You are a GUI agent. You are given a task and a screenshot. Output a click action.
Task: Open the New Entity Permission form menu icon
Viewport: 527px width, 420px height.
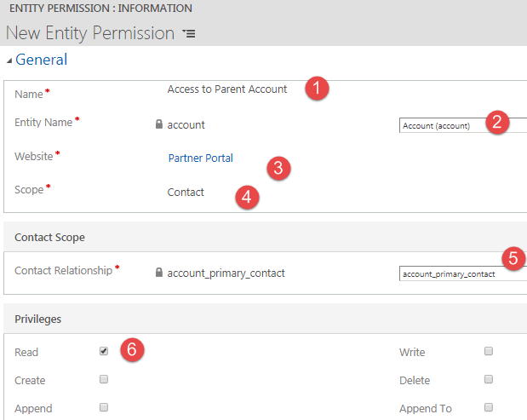(x=189, y=34)
